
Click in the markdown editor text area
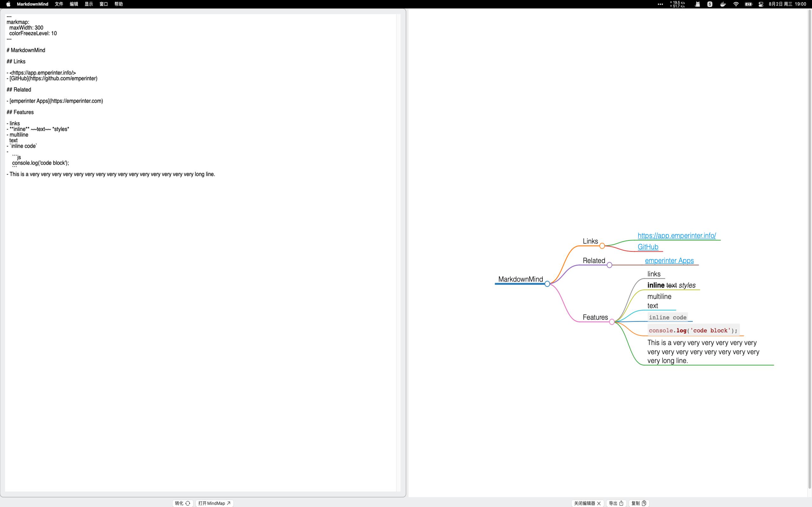pos(201,302)
